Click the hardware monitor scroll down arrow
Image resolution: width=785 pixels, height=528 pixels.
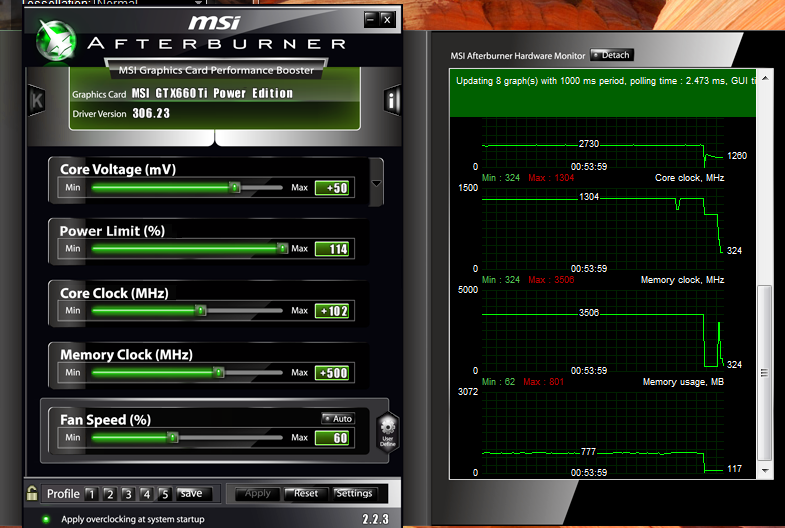point(765,470)
